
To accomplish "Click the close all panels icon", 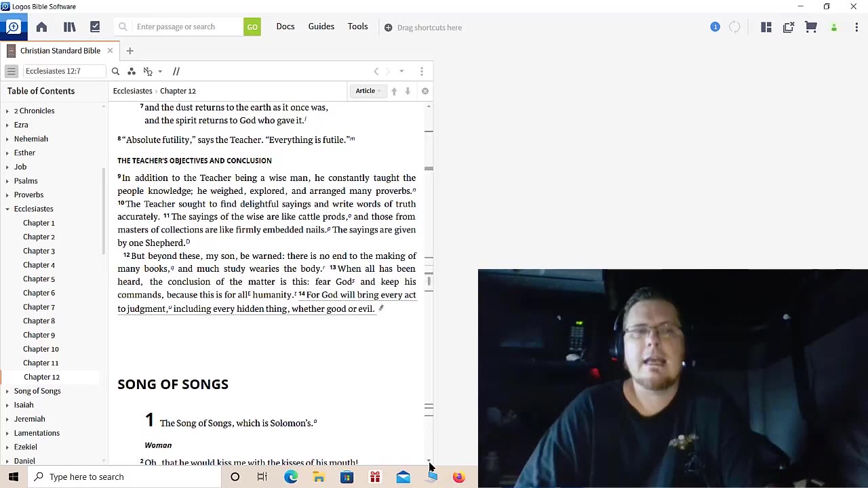I will pos(789,27).
